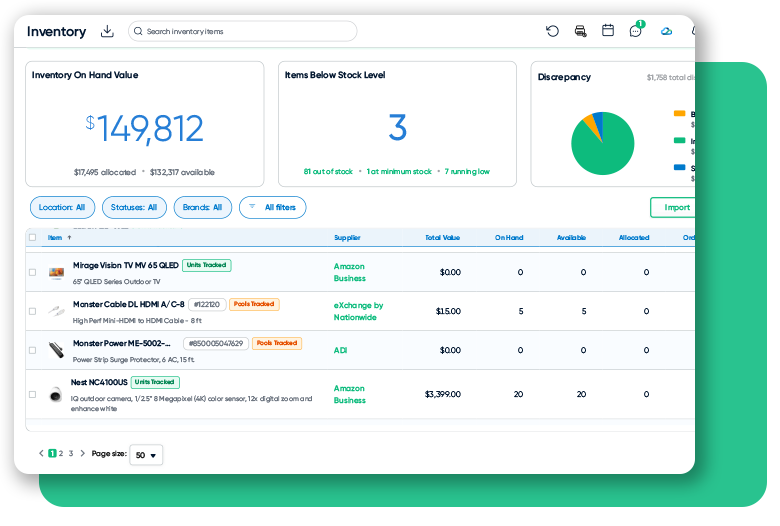Check the Mirage Vision TV row checkbox
Viewport: 780px width, 526px height.
tap(32, 272)
